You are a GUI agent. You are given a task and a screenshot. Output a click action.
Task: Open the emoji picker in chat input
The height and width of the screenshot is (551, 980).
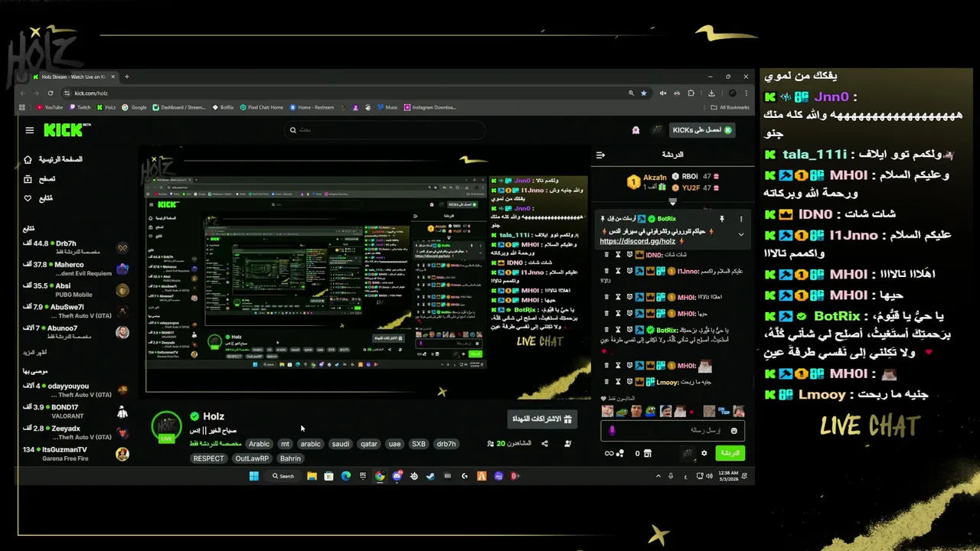[733, 431]
